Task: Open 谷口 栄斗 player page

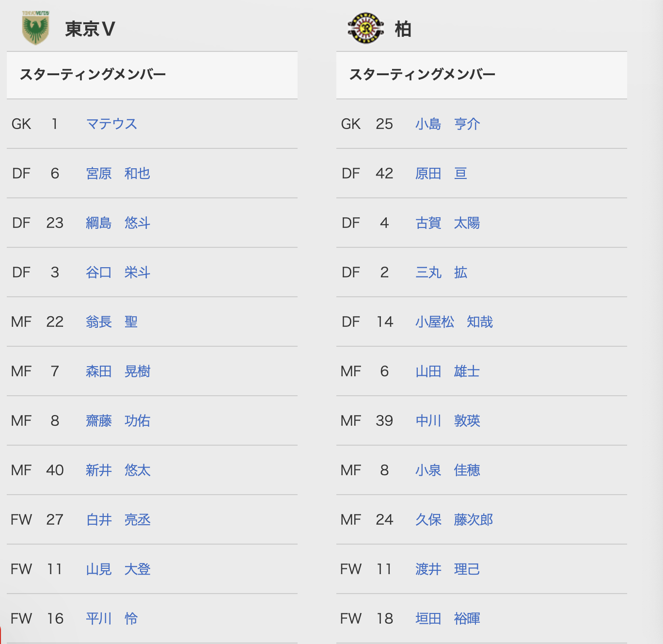Action: (x=118, y=272)
